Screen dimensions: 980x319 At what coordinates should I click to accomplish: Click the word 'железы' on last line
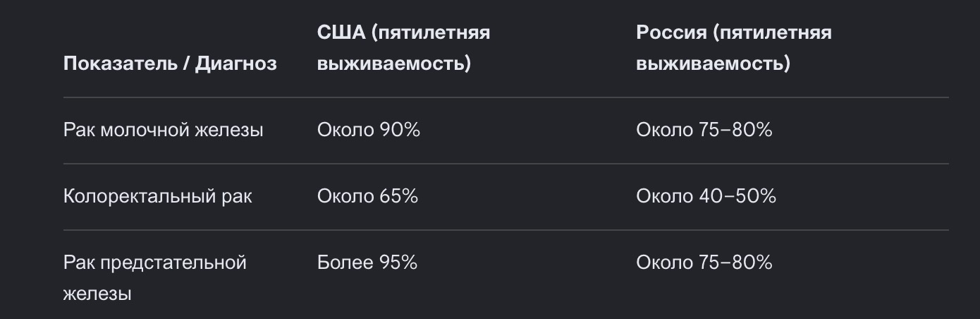click(97, 294)
